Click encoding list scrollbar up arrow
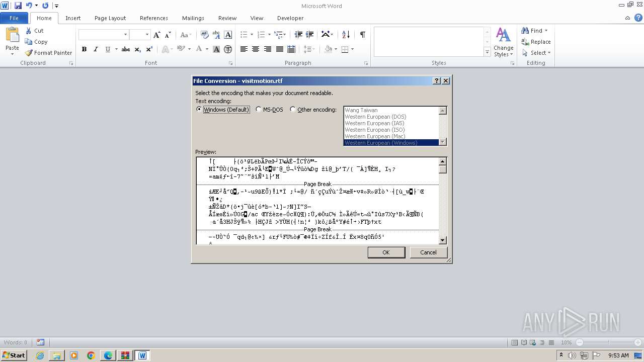This screenshot has height=362, width=644. (443, 111)
